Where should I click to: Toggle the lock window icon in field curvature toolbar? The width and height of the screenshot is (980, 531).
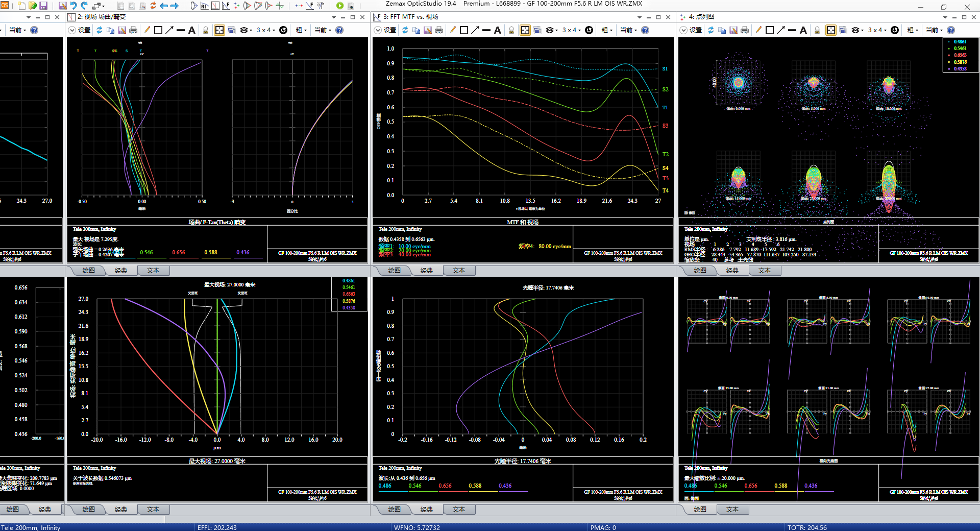(x=206, y=30)
